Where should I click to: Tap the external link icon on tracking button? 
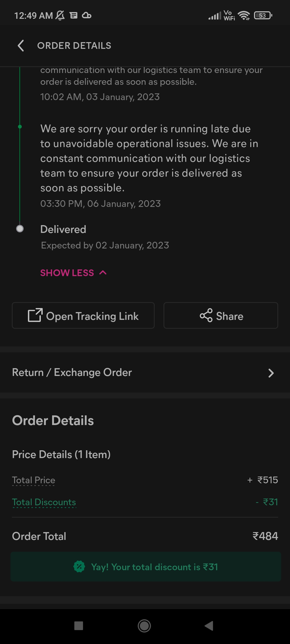click(x=35, y=315)
